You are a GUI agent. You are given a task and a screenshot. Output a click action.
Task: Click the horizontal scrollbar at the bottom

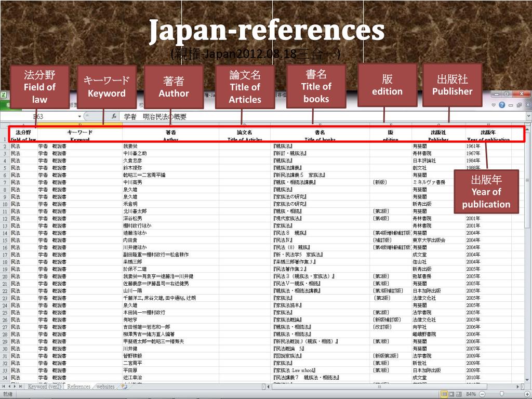[x=379, y=387]
